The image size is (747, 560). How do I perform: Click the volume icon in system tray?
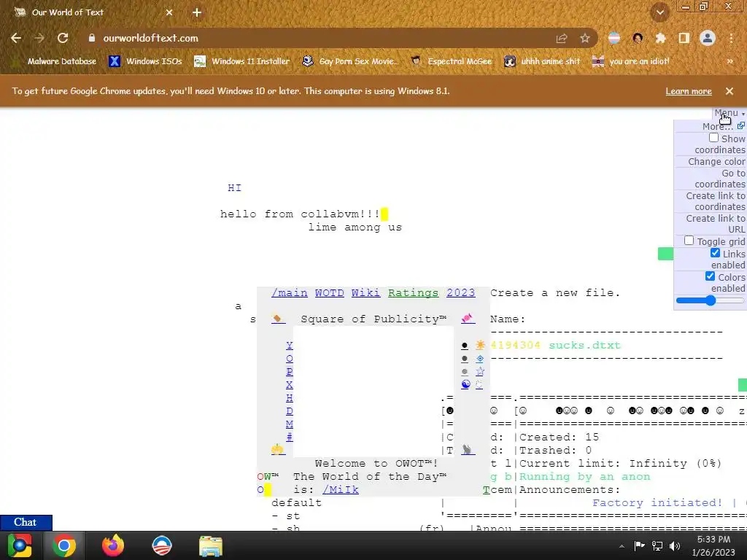(675, 546)
